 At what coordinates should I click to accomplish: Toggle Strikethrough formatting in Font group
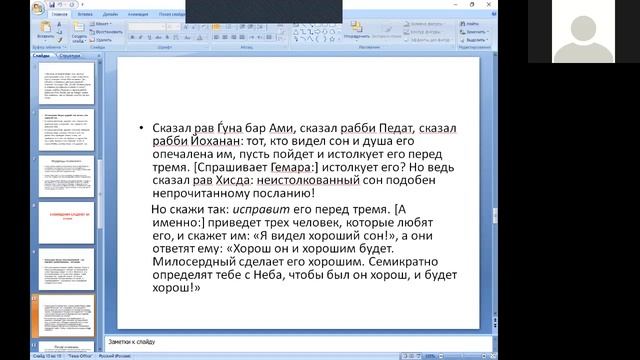pyautogui.click(x=158, y=37)
